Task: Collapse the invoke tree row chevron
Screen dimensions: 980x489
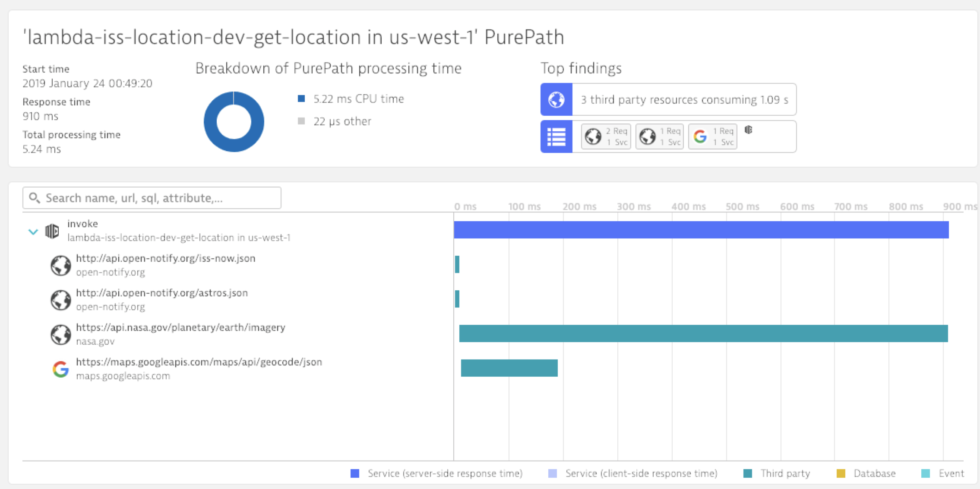Action: [33, 232]
